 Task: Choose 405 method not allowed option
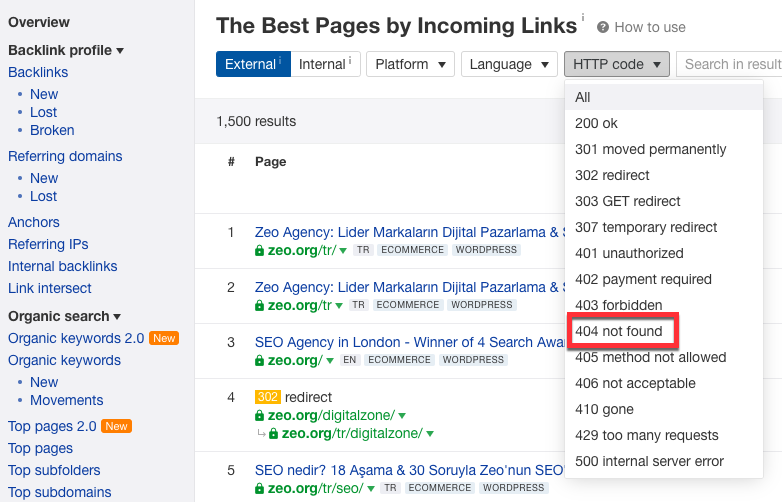coord(664,357)
